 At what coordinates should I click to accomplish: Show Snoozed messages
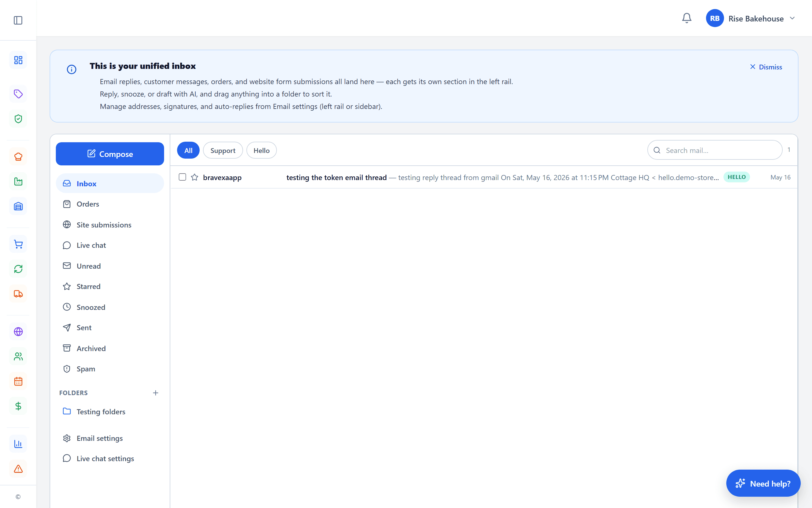click(110, 307)
